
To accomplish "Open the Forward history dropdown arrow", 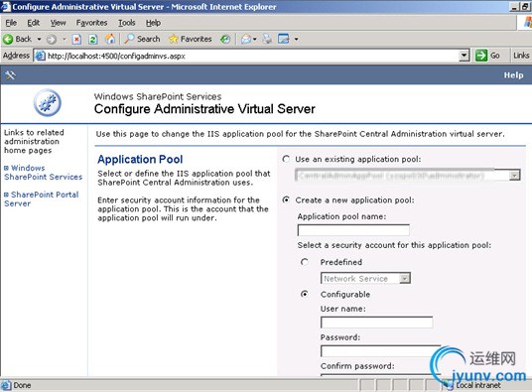I will pos(65,40).
